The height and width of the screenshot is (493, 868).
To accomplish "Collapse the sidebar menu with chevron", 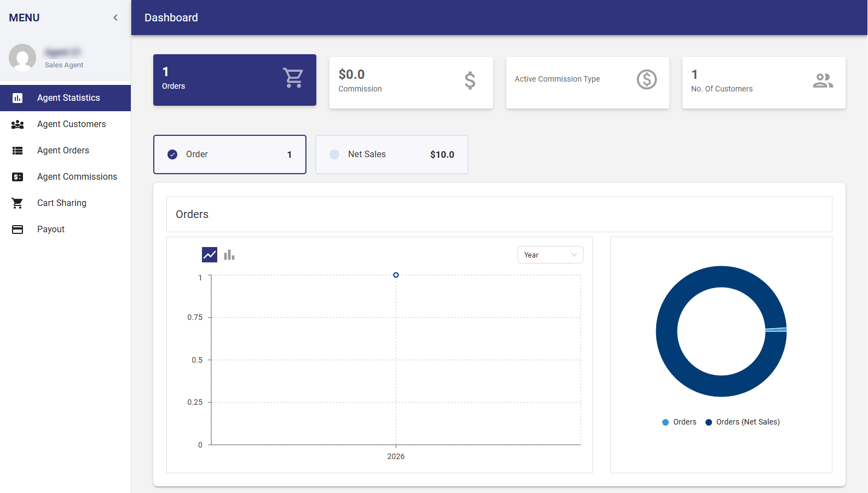I will (115, 18).
